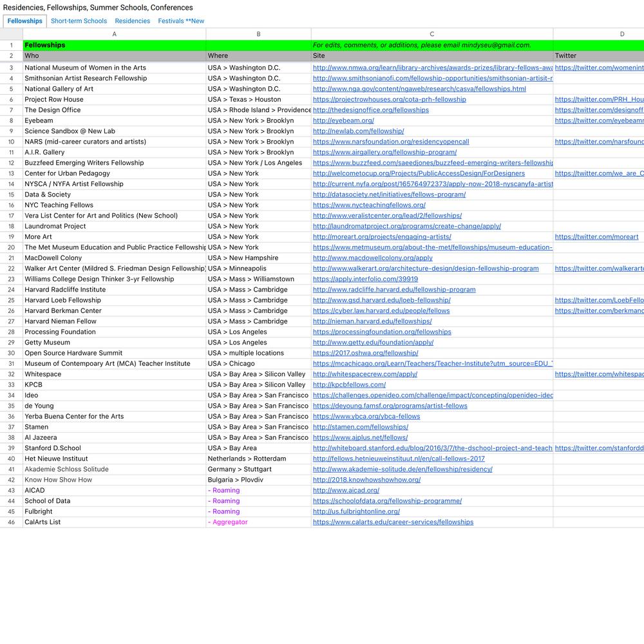Image resolution: width=644 pixels, height=644 pixels.
Task: Open the narsfoundation.org residencyopencall link
Action: (391, 142)
